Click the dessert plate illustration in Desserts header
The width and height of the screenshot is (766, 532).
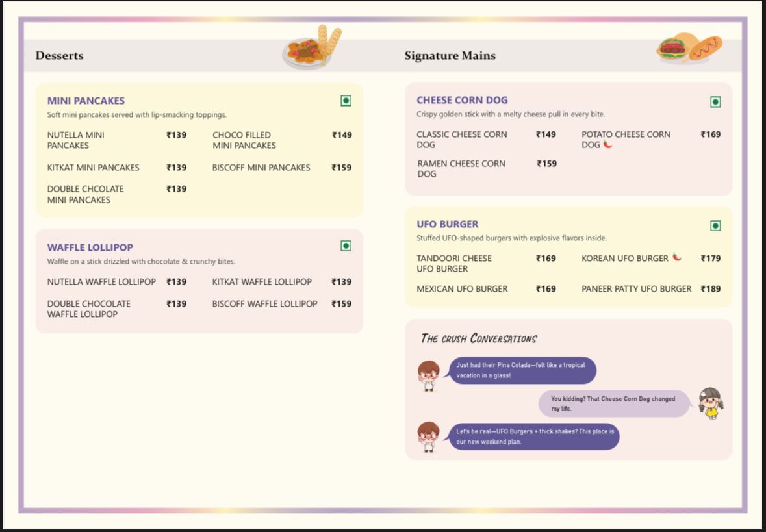pyautogui.click(x=312, y=48)
